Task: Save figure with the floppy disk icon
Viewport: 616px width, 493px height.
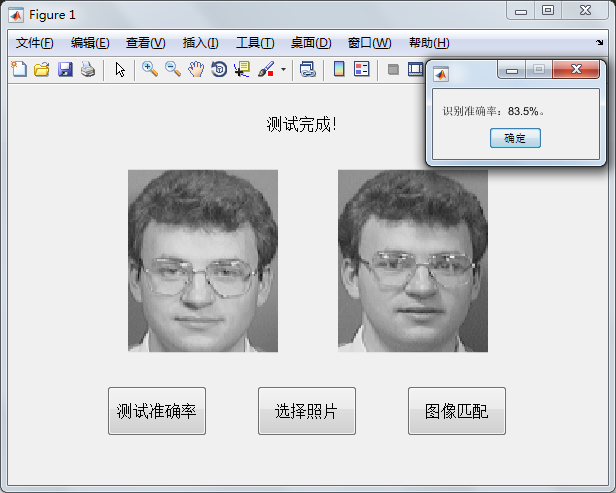Action: click(65, 69)
